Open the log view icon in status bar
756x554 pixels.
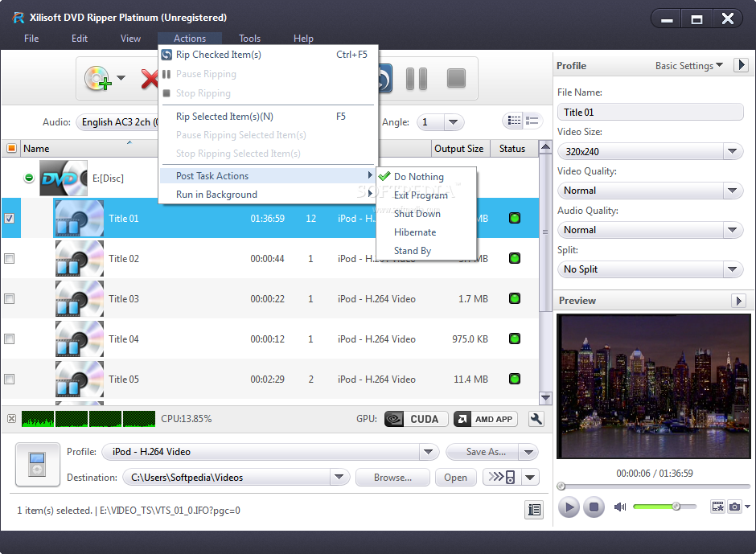(534, 510)
